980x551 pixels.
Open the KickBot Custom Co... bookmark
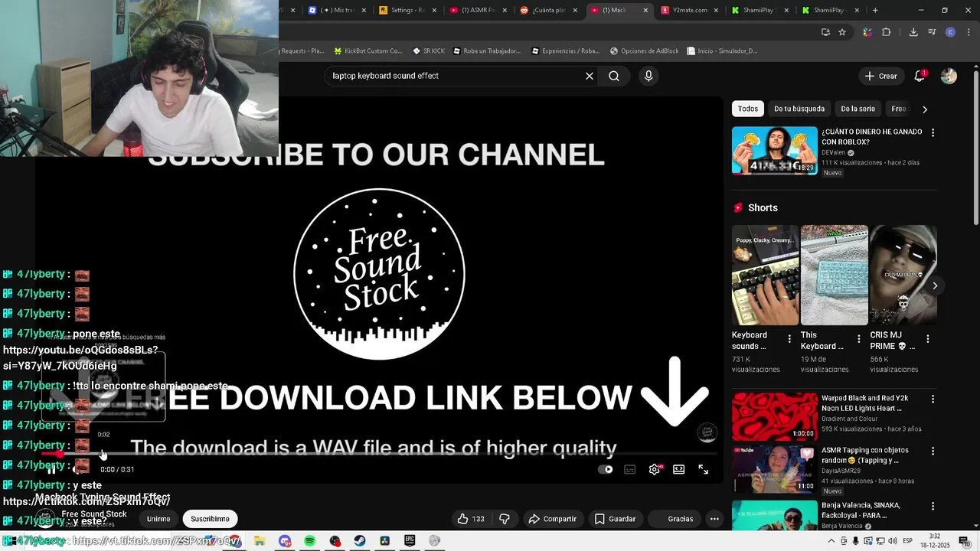click(367, 51)
